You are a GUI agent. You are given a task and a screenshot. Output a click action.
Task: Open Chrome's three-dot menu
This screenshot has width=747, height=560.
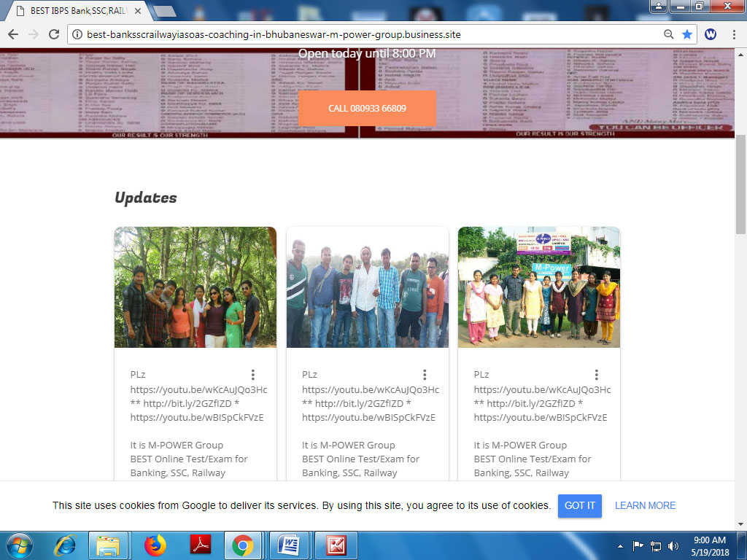[734, 34]
